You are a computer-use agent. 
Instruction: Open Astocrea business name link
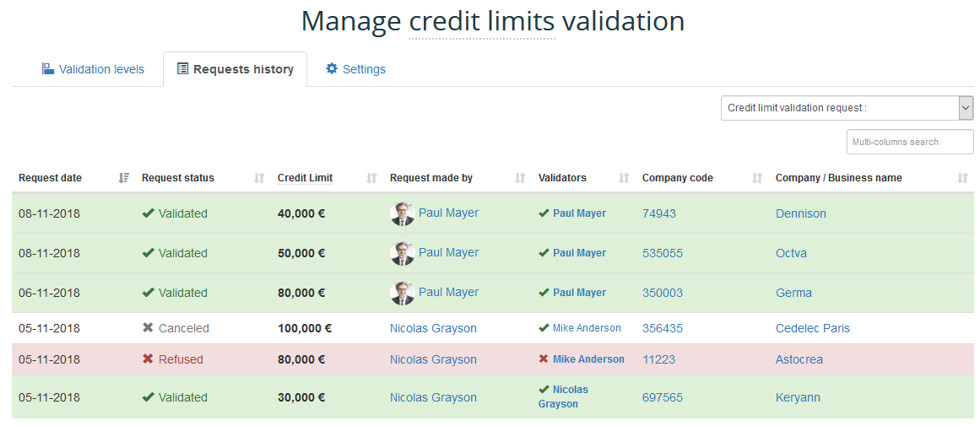pos(799,359)
